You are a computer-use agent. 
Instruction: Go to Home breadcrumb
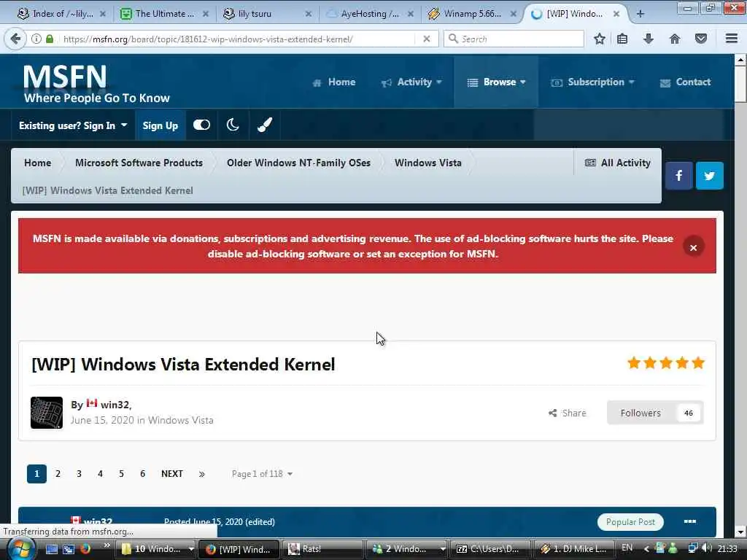pyautogui.click(x=38, y=163)
